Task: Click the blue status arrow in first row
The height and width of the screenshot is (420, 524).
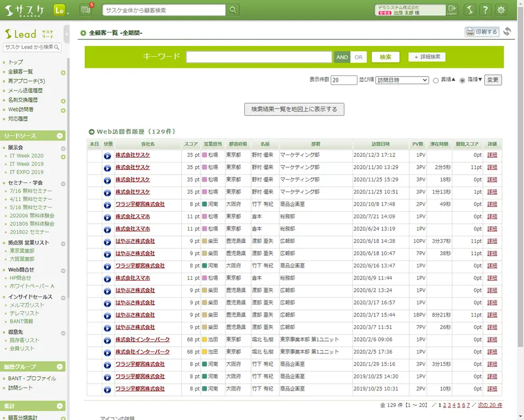Action: pyautogui.click(x=107, y=155)
